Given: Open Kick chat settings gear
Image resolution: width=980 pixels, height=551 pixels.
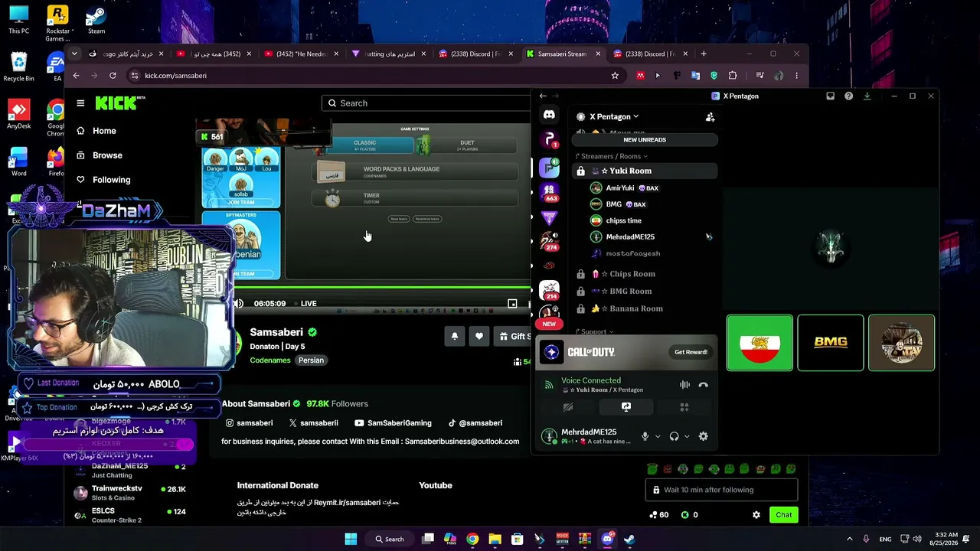Looking at the screenshot, I should click(x=756, y=515).
